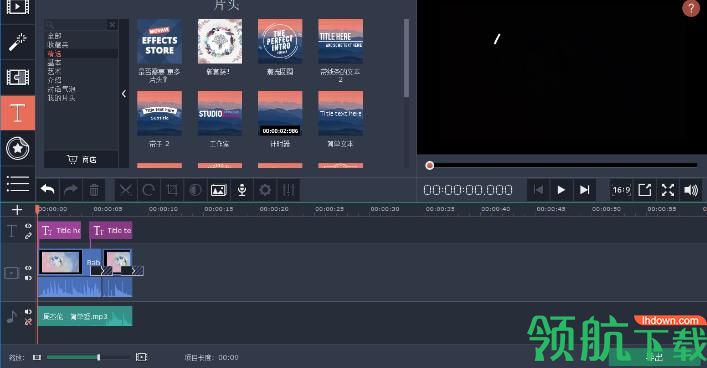Click the Rotate icon in the toolbar
The width and height of the screenshot is (707, 368).
[x=149, y=190]
